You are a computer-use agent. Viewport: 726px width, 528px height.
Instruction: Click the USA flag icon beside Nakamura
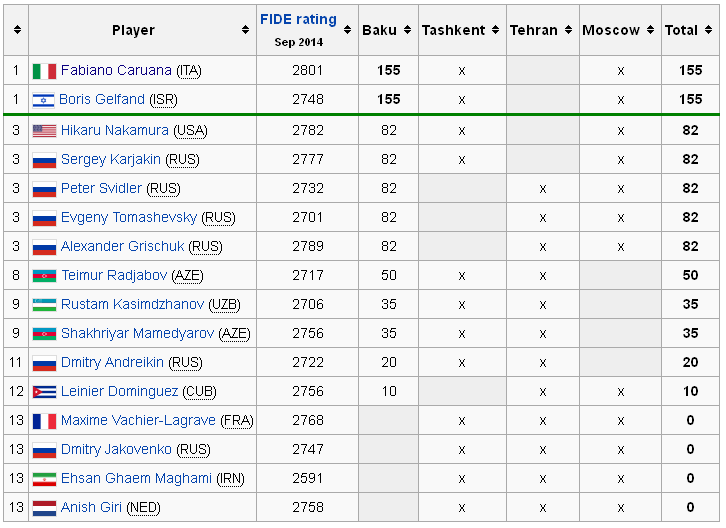click(x=44, y=131)
